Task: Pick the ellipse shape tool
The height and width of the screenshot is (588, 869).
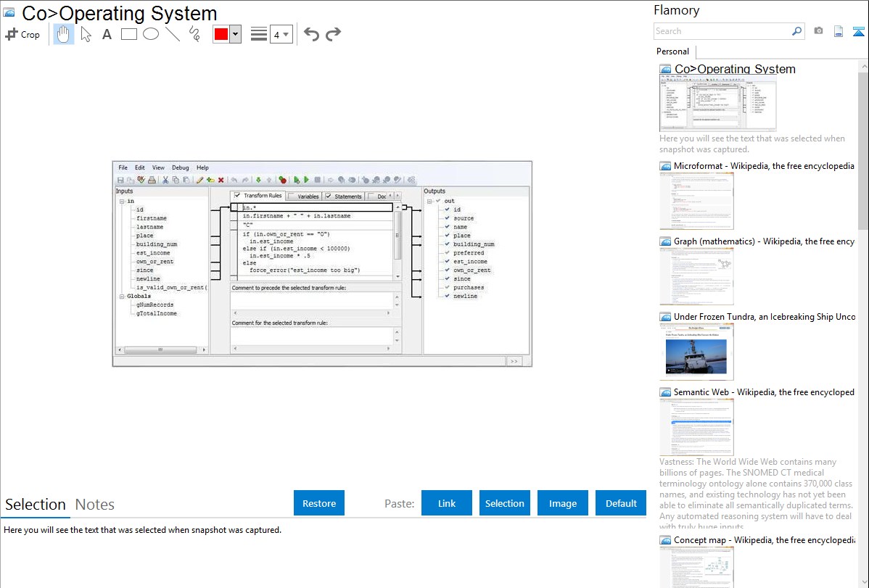Action: pos(151,34)
